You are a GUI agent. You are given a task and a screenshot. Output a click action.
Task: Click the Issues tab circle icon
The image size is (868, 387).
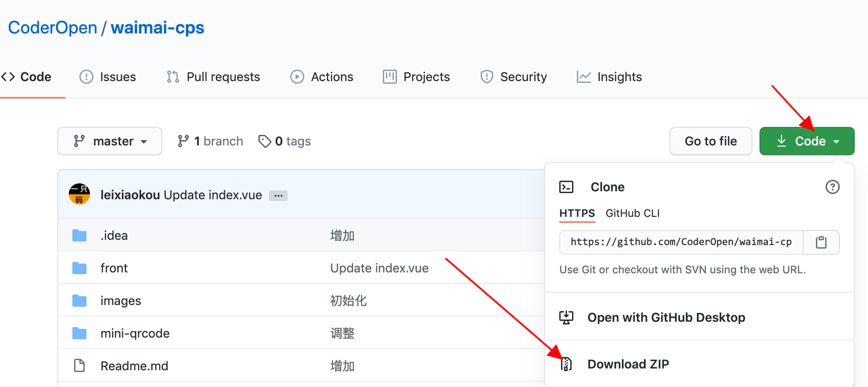86,77
